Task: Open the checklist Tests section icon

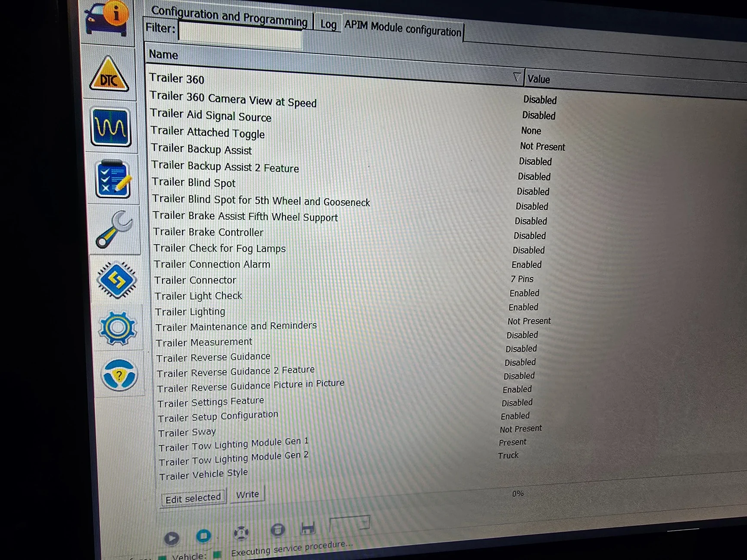Action: click(113, 179)
